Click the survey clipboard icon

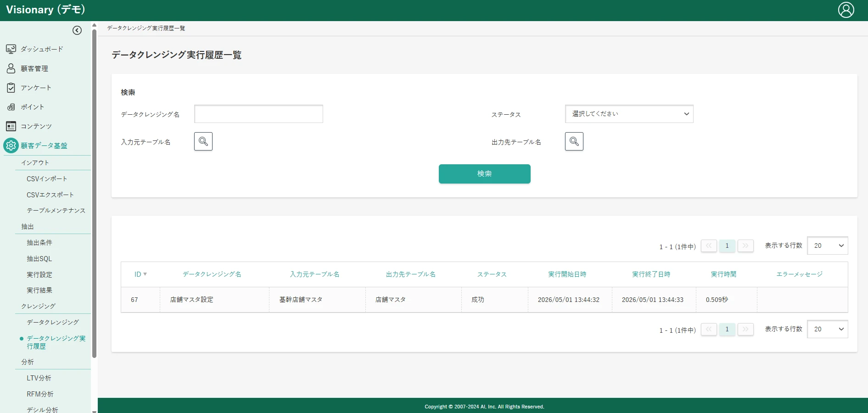pyautogui.click(x=11, y=88)
